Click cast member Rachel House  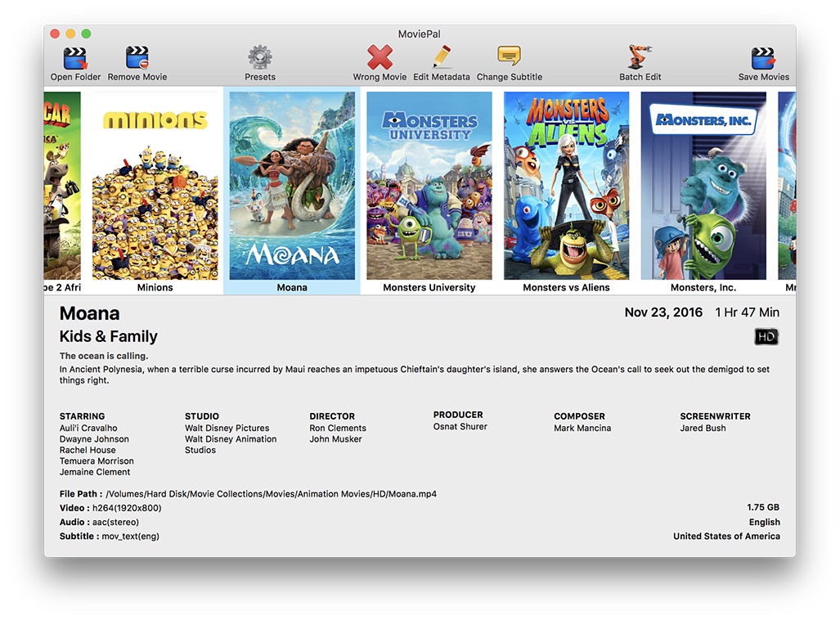tap(88, 450)
